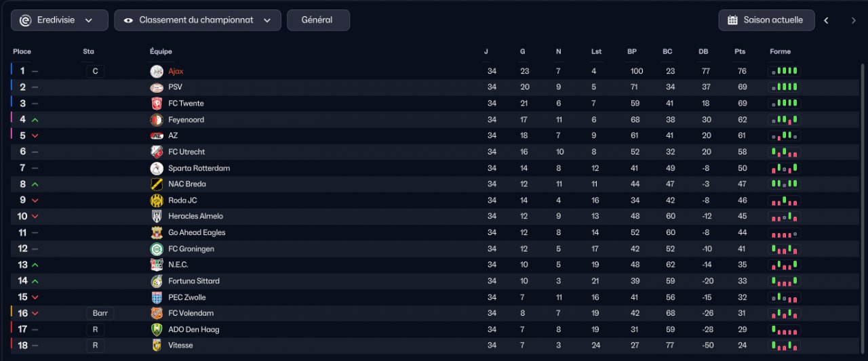The image size is (868, 361).
Task: Click the Saison actuelle button
Action: coord(766,20)
